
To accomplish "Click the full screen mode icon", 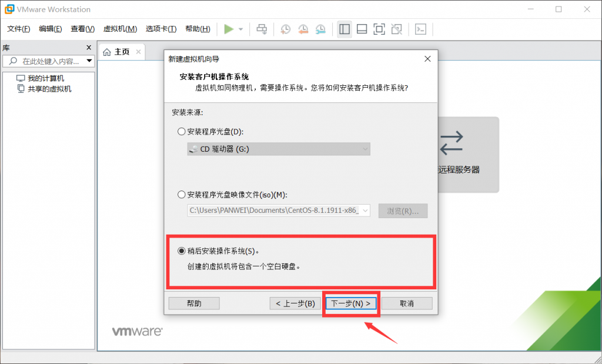I will [x=379, y=29].
